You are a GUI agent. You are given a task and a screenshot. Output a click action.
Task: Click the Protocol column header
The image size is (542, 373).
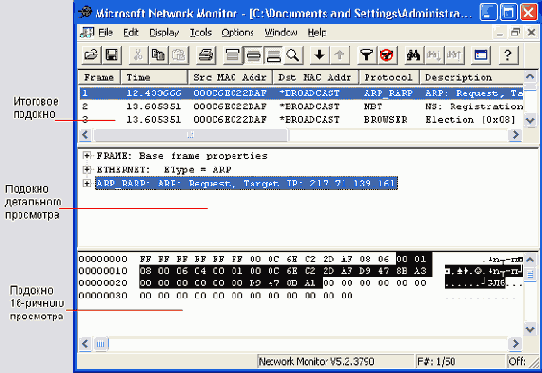389,77
